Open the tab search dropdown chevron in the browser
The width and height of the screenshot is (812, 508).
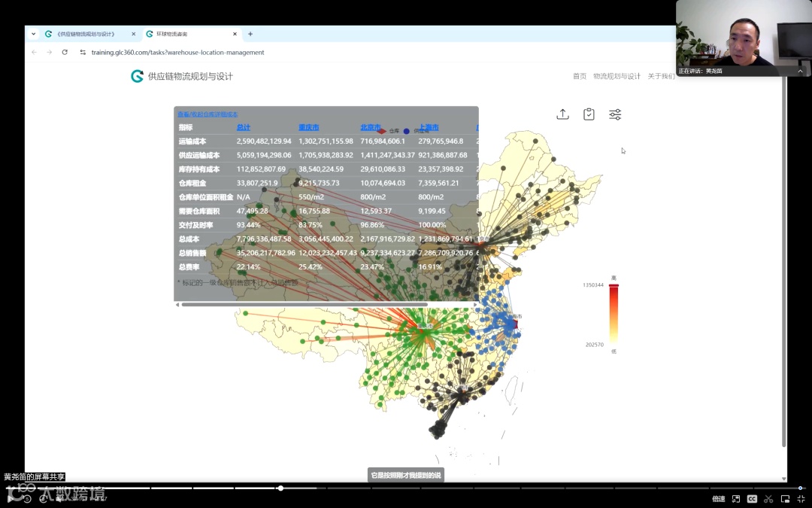[x=34, y=34]
